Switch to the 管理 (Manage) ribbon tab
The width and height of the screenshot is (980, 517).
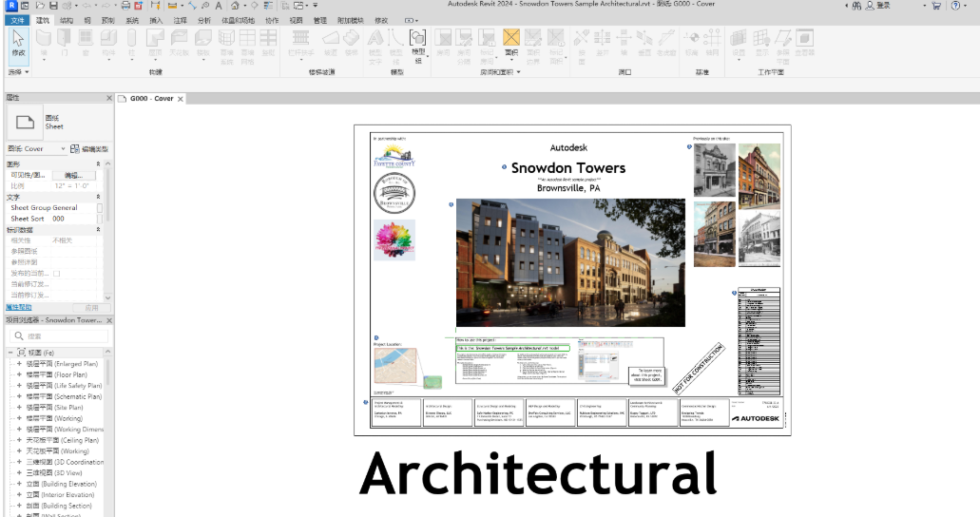coord(320,21)
